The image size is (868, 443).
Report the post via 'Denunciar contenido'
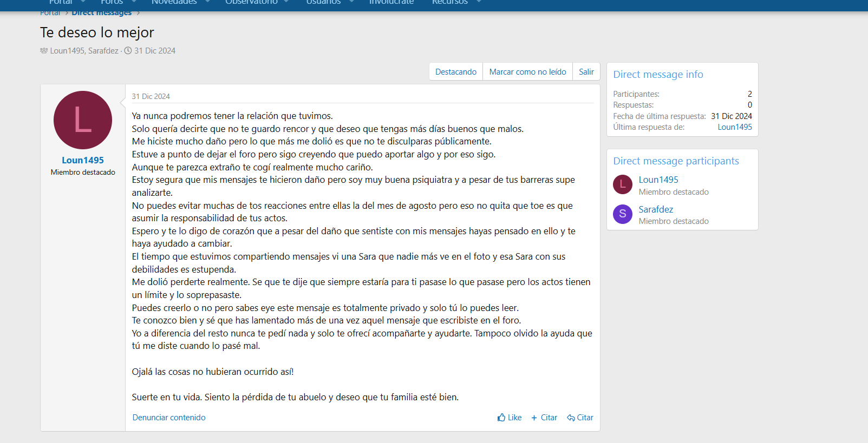pos(169,418)
